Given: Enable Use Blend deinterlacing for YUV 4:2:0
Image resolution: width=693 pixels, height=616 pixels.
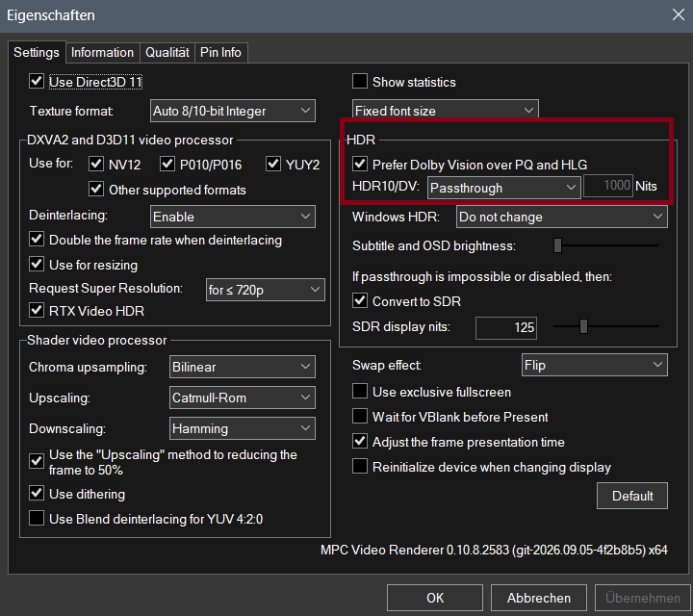Looking at the screenshot, I should coord(37,519).
